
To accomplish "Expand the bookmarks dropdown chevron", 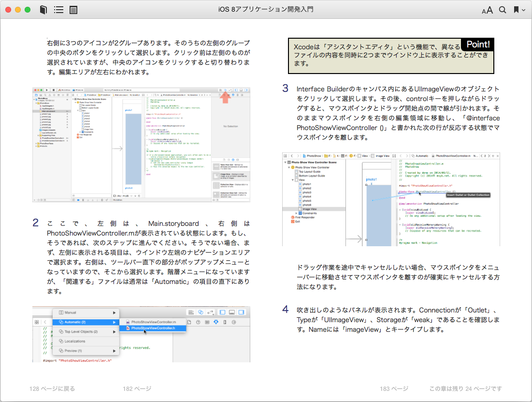I will pos(524,10).
